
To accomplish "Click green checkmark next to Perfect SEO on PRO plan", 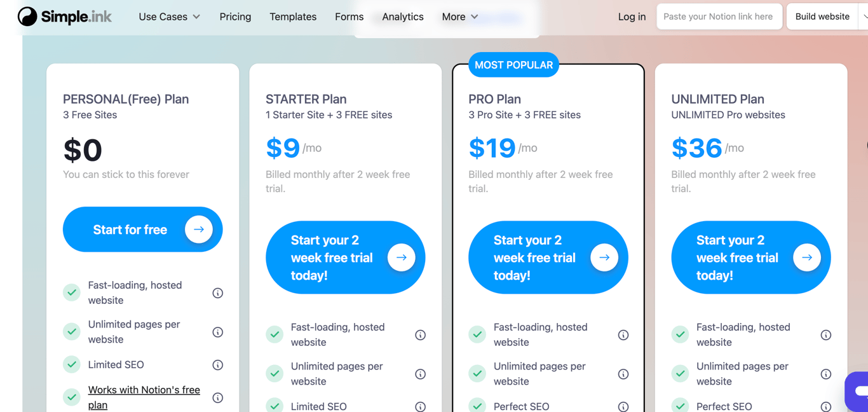I will [477, 405].
